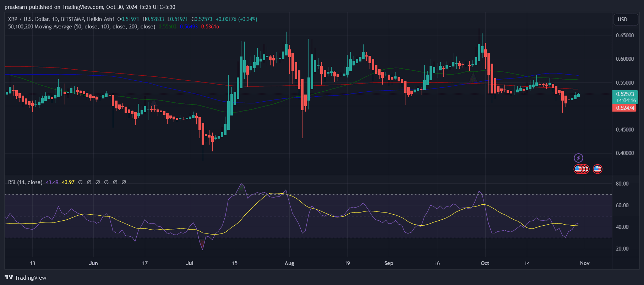Click the 15 date label on the time axis
Screen dimensions: 644x285
[235, 263]
